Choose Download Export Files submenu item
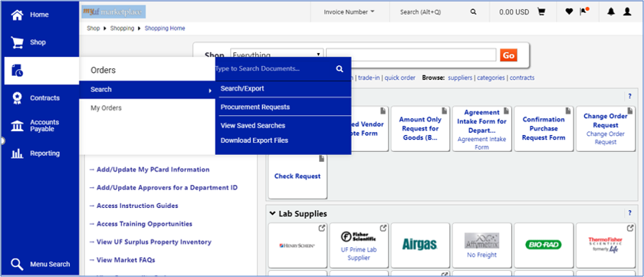The height and width of the screenshot is (277, 644). (x=255, y=140)
